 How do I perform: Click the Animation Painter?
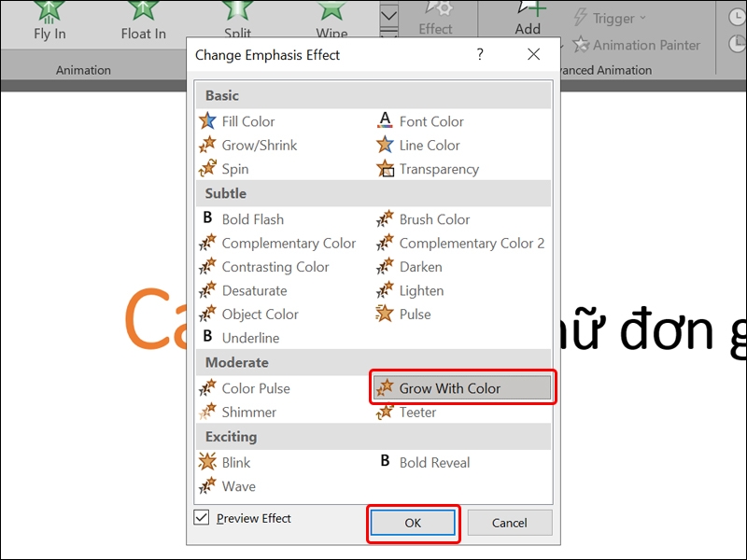[x=645, y=45]
